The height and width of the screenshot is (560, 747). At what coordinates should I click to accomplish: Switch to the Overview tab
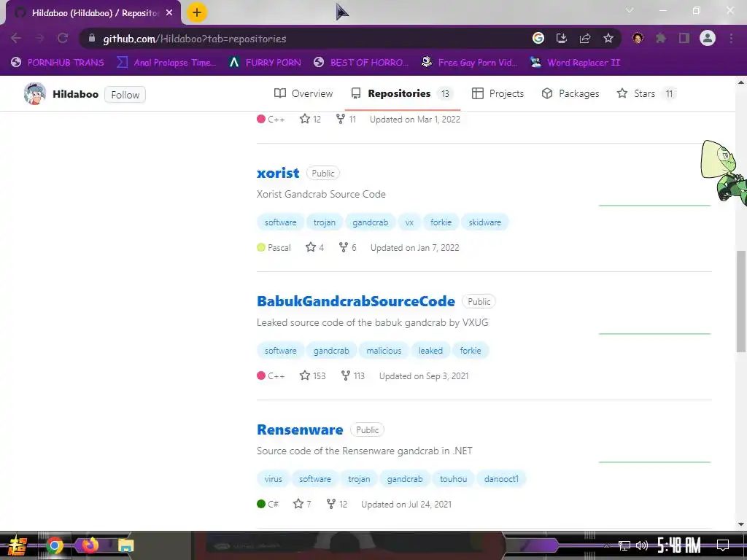tap(303, 93)
